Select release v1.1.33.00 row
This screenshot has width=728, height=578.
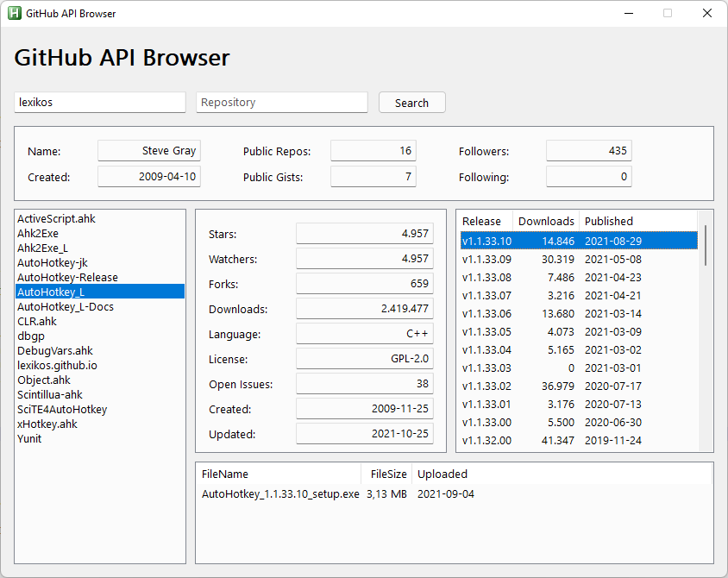pos(579,422)
